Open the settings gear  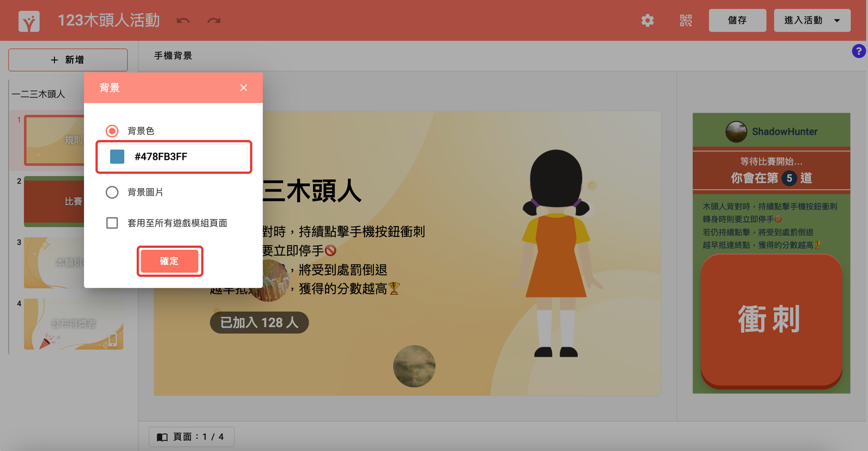click(x=647, y=21)
